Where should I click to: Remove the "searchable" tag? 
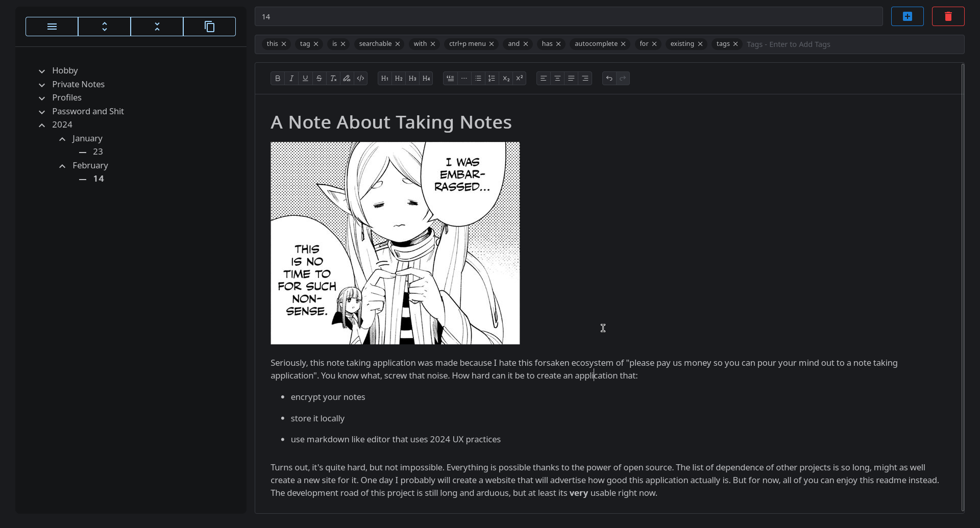tap(398, 44)
